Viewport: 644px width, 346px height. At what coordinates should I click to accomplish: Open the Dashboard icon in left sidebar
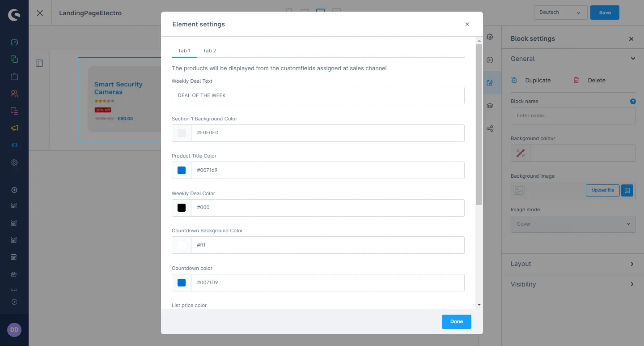pos(14,43)
